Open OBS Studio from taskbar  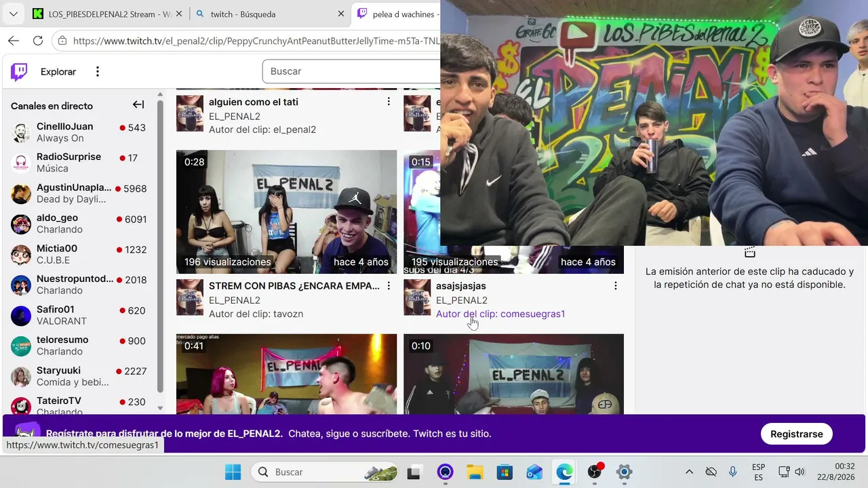coord(595,472)
